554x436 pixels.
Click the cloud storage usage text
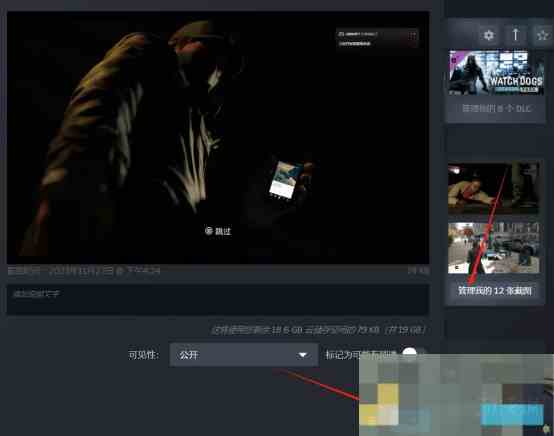tap(319, 330)
